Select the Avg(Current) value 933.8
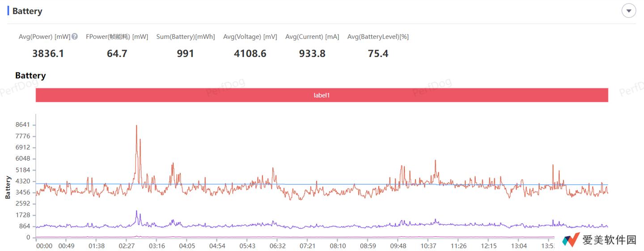 (312, 54)
